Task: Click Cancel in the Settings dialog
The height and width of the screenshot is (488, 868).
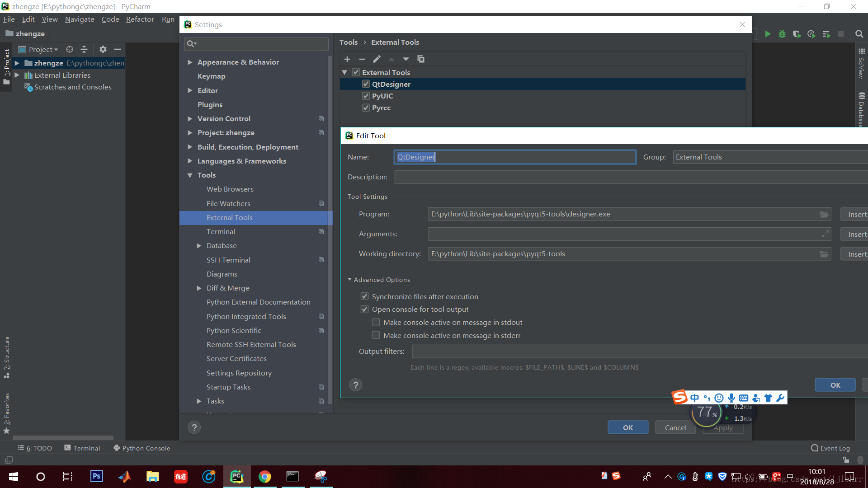Action: tap(675, 427)
